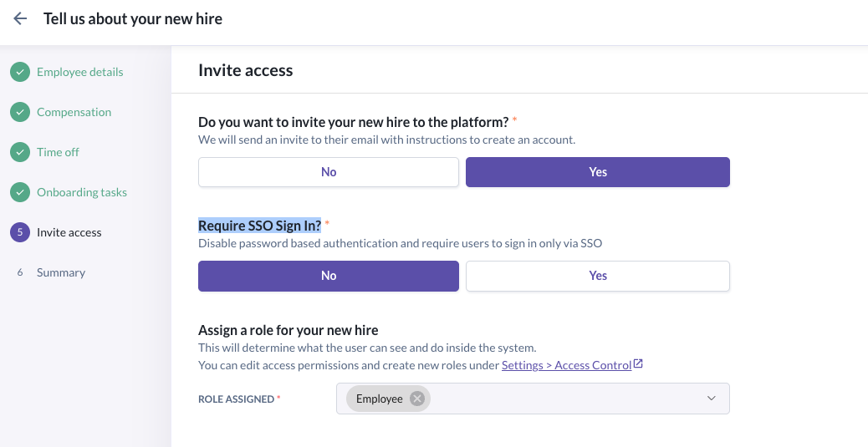Image resolution: width=868 pixels, height=447 pixels.
Task: Click Time off completed checkmark icon
Action: coord(20,152)
